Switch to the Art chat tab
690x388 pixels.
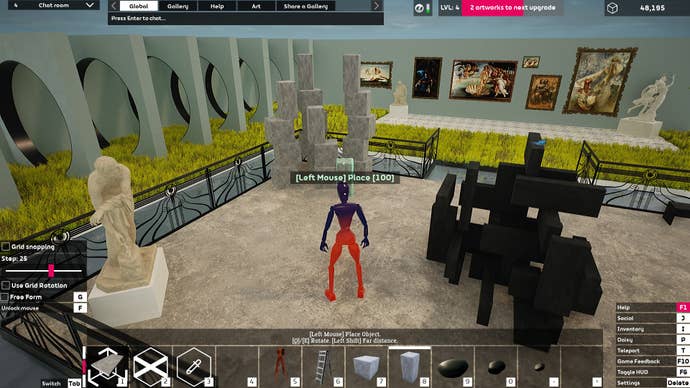point(256,6)
